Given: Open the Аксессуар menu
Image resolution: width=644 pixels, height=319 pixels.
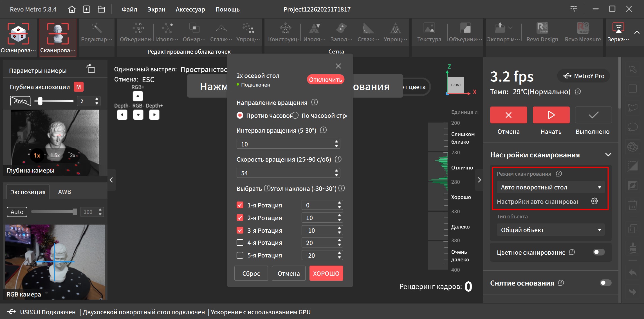Looking at the screenshot, I should (x=190, y=9).
